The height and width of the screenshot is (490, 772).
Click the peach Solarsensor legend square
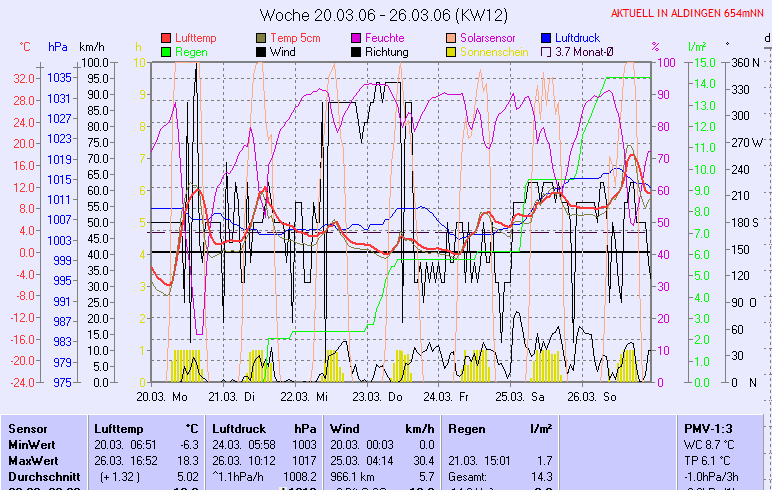click(x=451, y=38)
